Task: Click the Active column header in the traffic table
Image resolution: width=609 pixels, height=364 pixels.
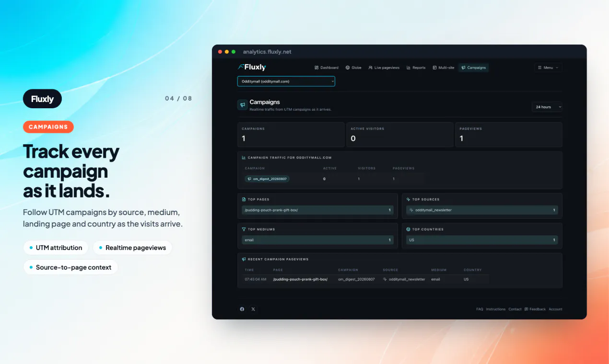Action: coord(330,169)
